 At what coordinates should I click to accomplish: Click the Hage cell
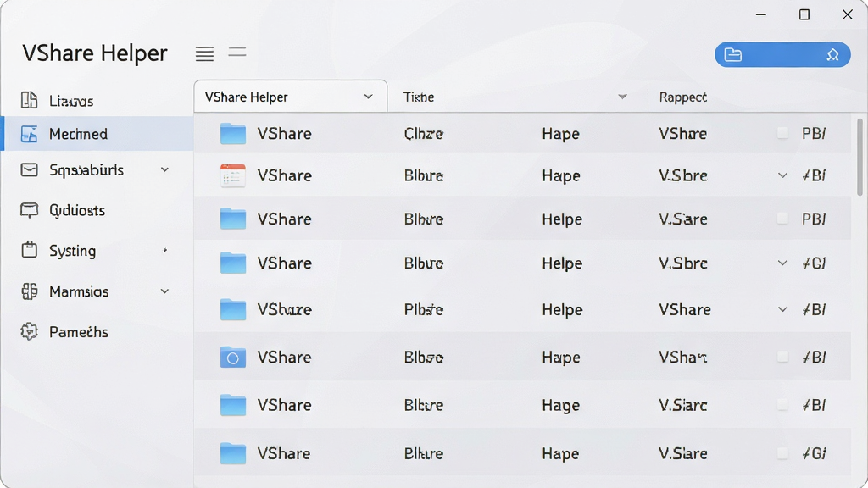pos(561,406)
